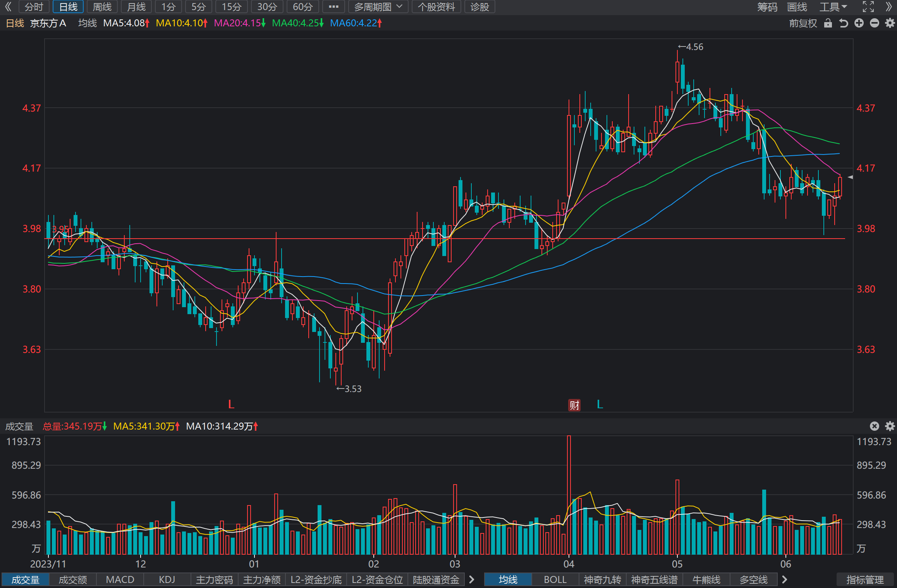Select 均线 overlay tab
This screenshot has height=588, width=897.
[508, 580]
